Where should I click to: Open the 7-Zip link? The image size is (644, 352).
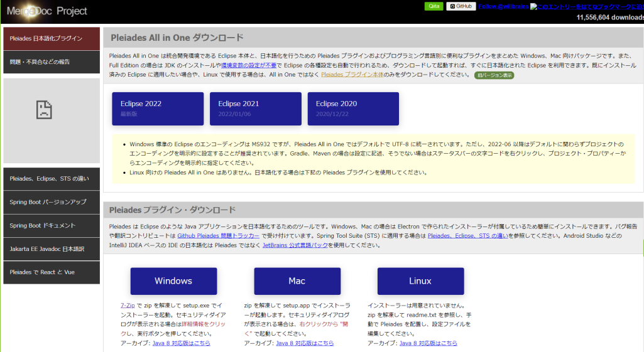128,306
